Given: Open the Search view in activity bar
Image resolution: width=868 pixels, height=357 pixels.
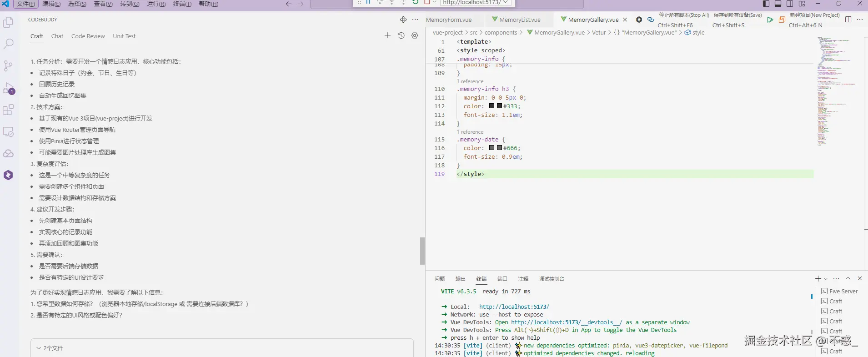Looking at the screenshot, I should [x=8, y=44].
